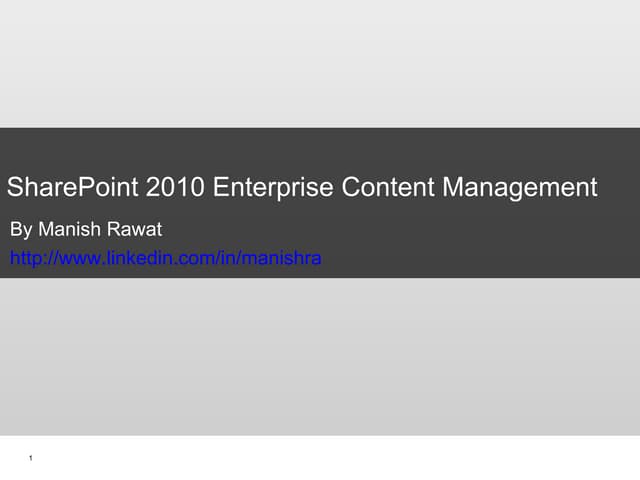Image resolution: width=640 pixels, height=480 pixels.
Task: Open the LinkedIn profile hyperlink
Action: coord(165,259)
